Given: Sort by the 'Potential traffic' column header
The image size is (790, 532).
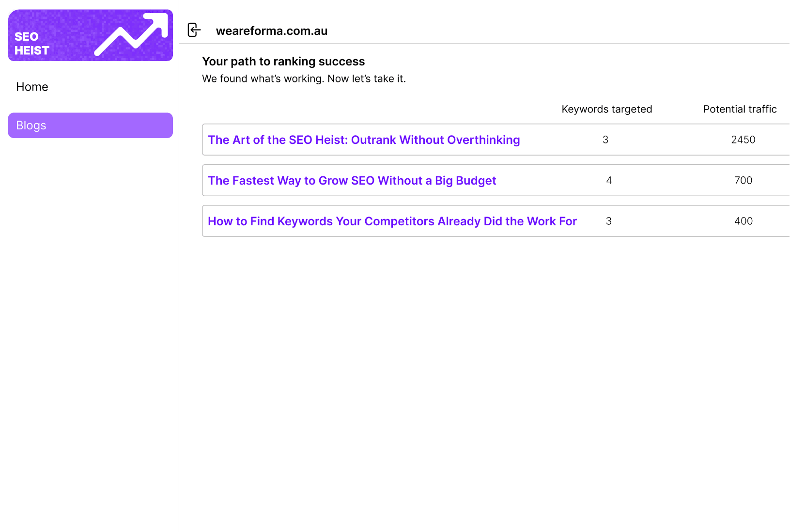Looking at the screenshot, I should (x=740, y=109).
